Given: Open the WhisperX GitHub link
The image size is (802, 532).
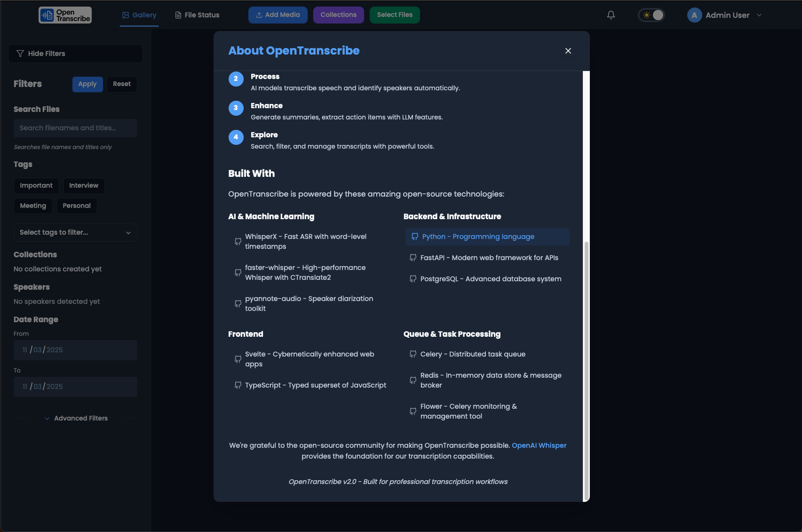Looking at the screenshot, I should pyautogui.click(x=312, y=242).
